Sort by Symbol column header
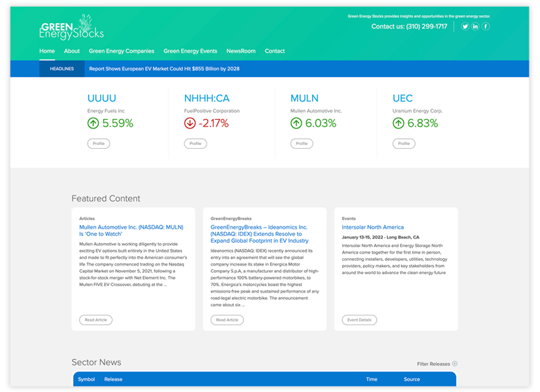 pos(86,379)
